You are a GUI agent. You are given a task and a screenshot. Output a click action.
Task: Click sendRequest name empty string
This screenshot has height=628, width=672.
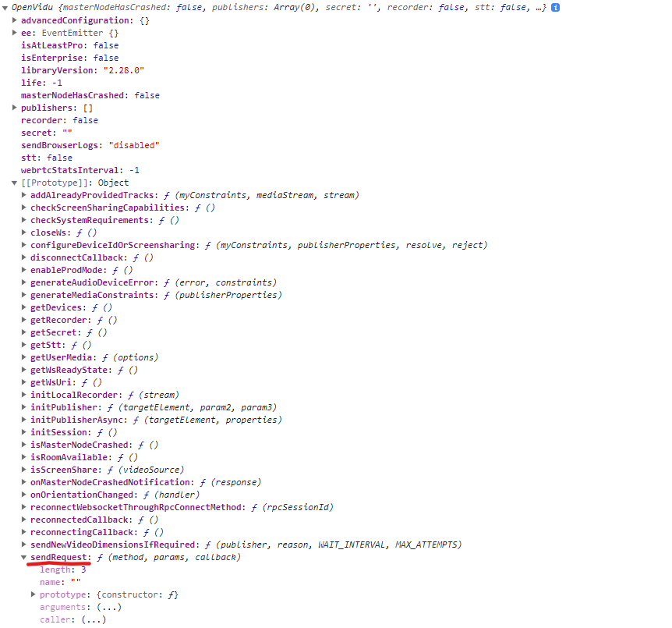[x=76, y=582]
